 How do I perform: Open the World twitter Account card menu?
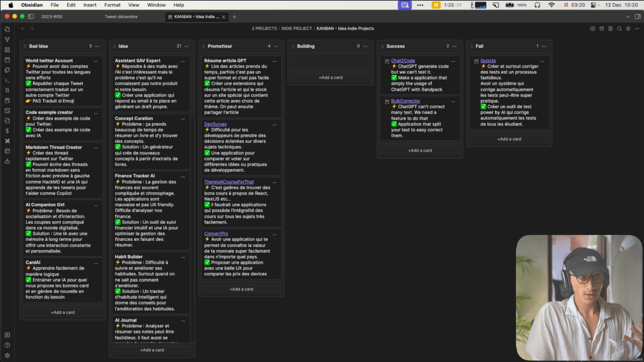96,61
